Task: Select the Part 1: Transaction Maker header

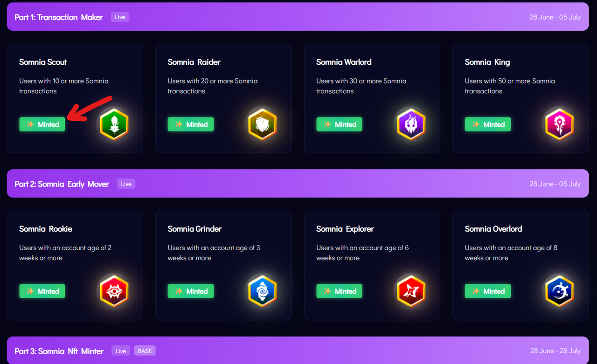Action: (298, 17)
